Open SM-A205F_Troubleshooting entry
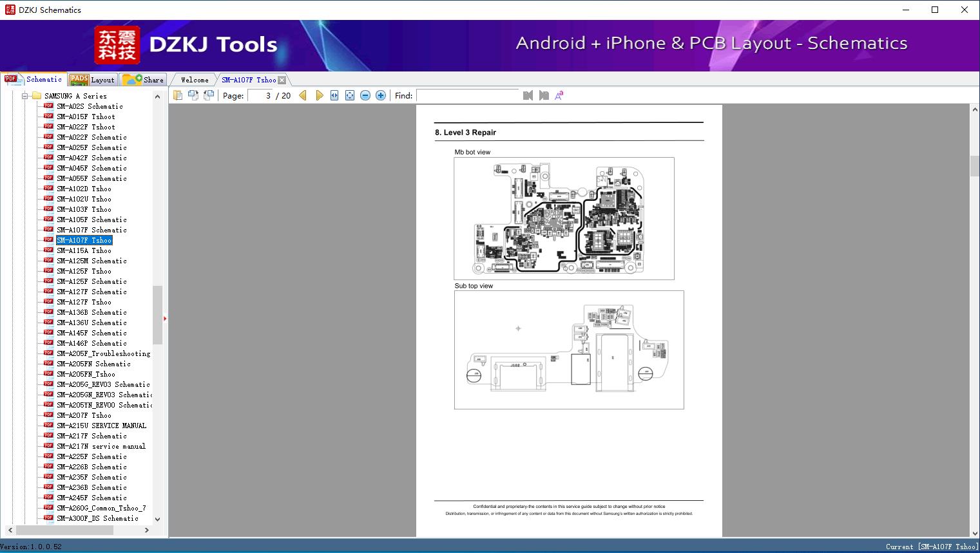Viewport: 980px width, 553px height. coord(103,353)
